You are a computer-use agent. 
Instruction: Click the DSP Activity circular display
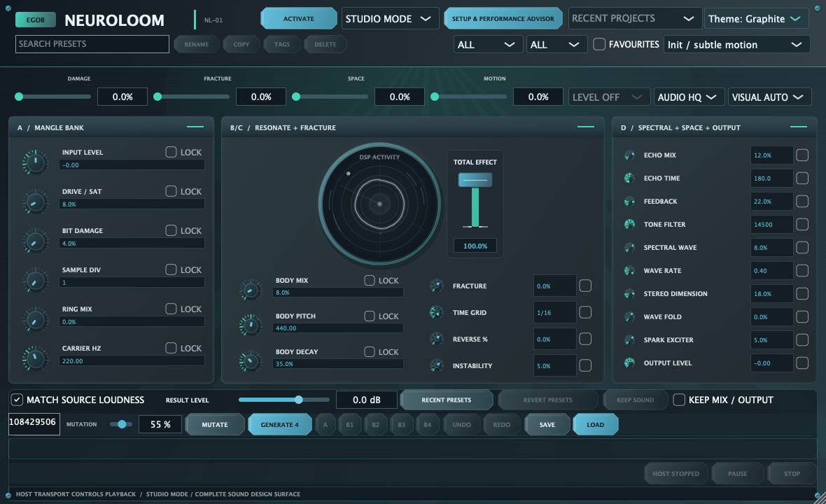(379, 204)
